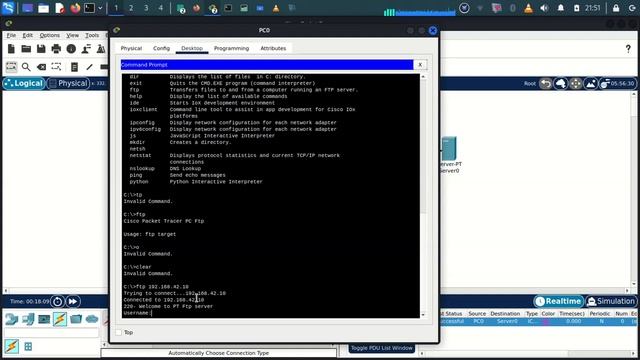Click the notification bell in system tray
This screenshot has width=640, height=360.
coord(560,8)
